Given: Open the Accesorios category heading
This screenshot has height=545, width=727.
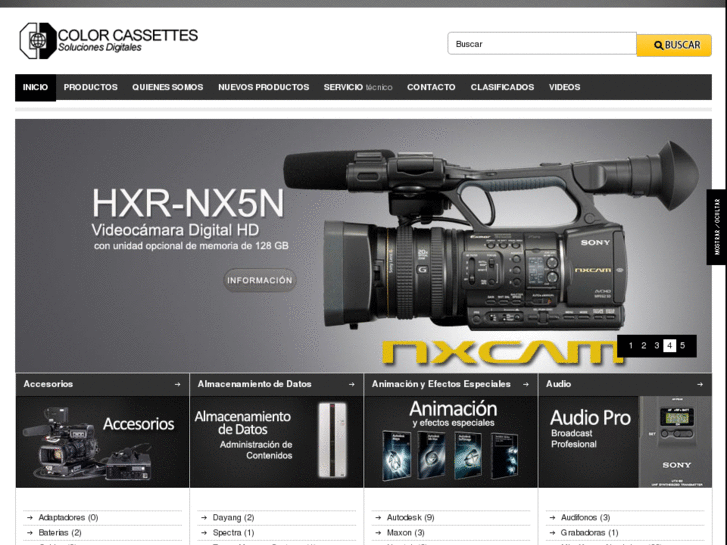Looking at the screenshot, I should tap(48, 384).
